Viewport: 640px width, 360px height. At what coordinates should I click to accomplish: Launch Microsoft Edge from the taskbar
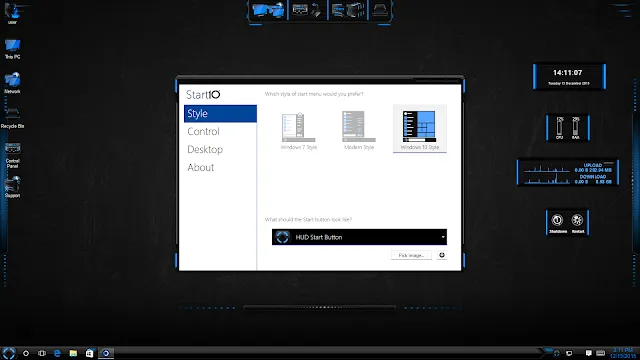tap(57, 353)
